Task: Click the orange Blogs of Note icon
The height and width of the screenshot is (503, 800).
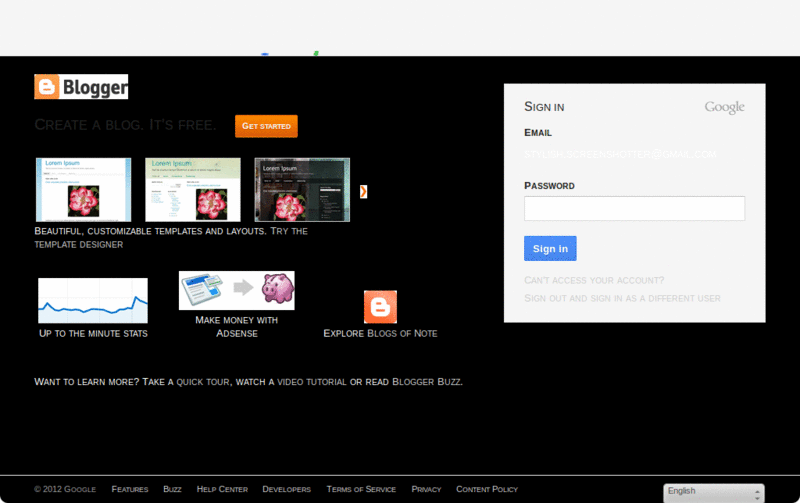Action: pyautogui.click(x=380, y=307)
